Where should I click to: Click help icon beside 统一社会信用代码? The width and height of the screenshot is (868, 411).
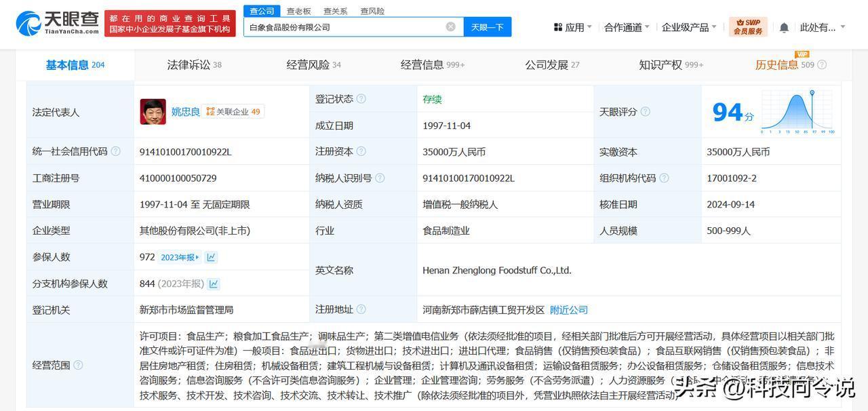(115, 151)
